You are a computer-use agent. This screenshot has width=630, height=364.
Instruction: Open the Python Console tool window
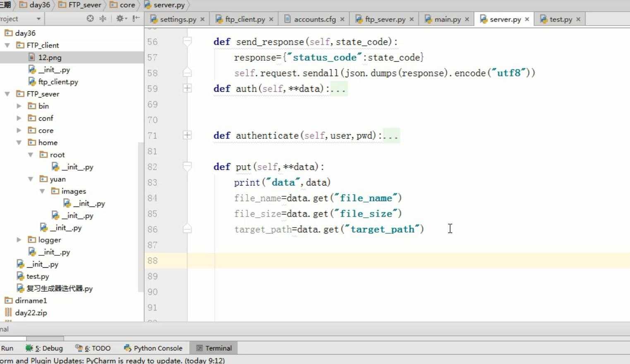(153, 348)
